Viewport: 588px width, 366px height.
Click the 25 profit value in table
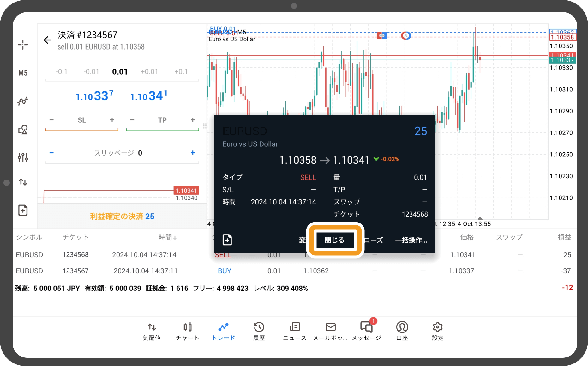tap(567, 255)
